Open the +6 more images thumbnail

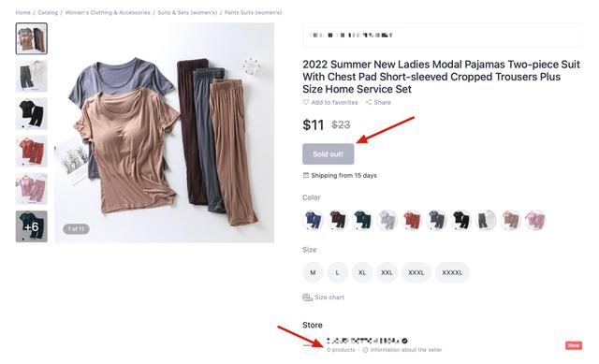[31, 226]
